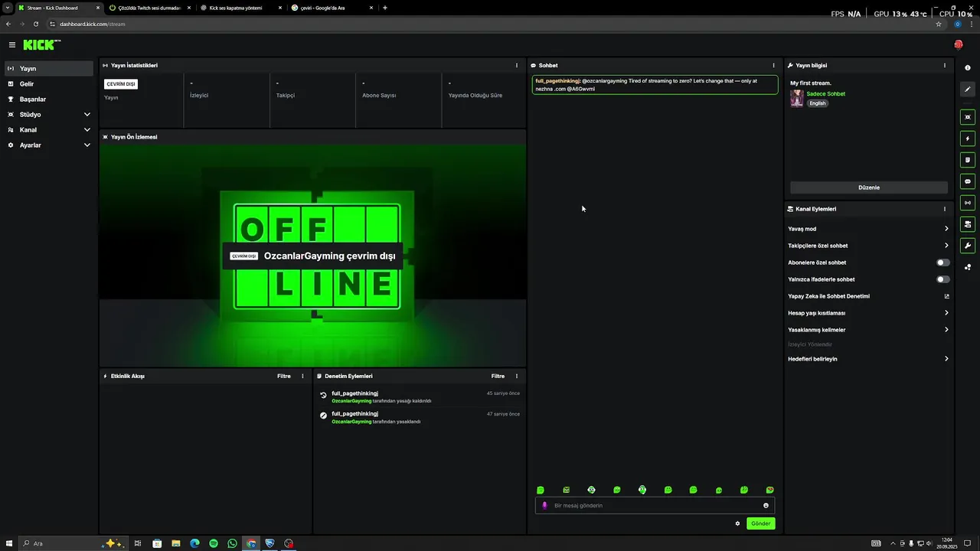Focus the Bir mesaj gönderin chat input

click(x=655, y=505)
